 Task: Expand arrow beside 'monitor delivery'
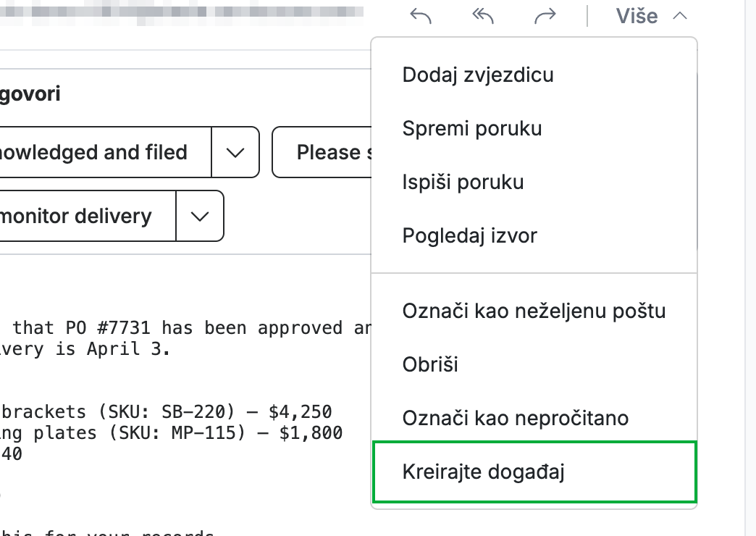(x=200, y=216)
